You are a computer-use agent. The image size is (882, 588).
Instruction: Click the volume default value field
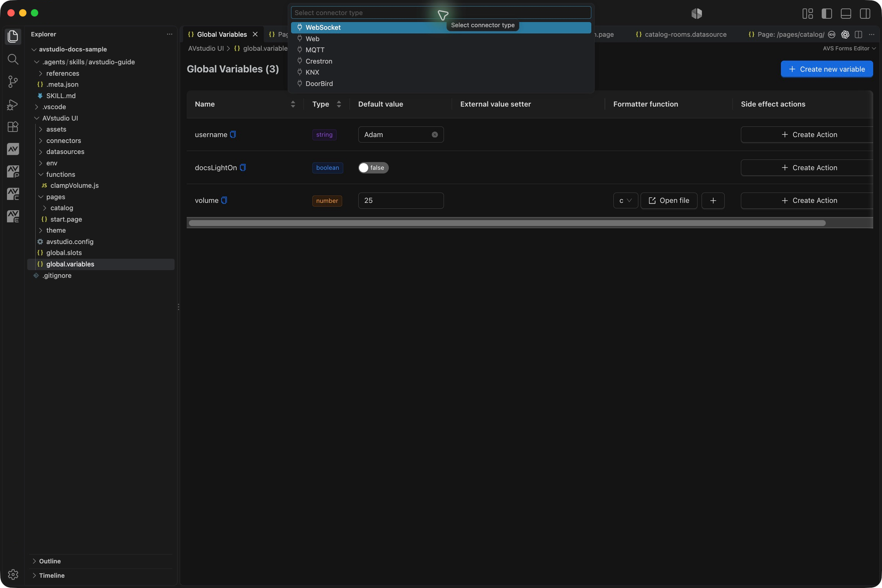tap(401, 201)
